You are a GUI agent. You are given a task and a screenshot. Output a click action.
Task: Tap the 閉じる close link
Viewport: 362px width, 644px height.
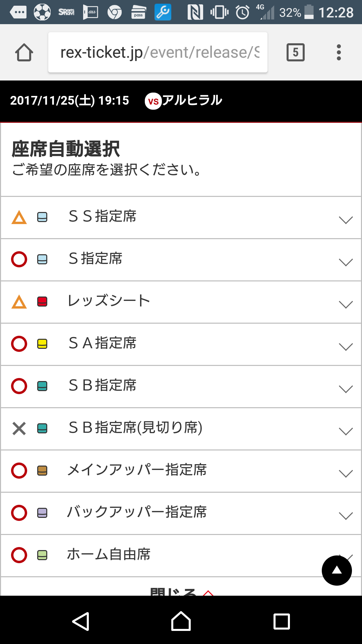pyautogui.click(x=181, y=591)
